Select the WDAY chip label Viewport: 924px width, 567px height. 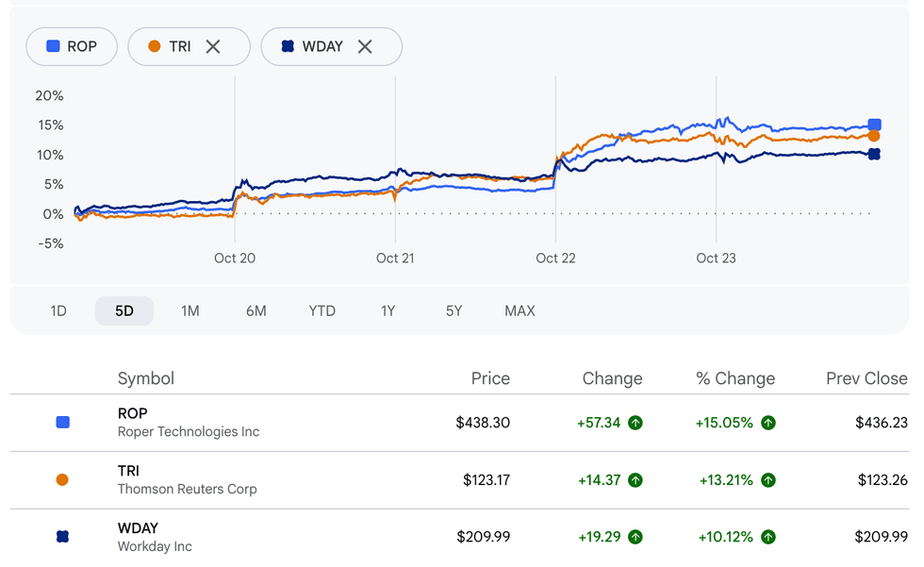tap(322, 46)
